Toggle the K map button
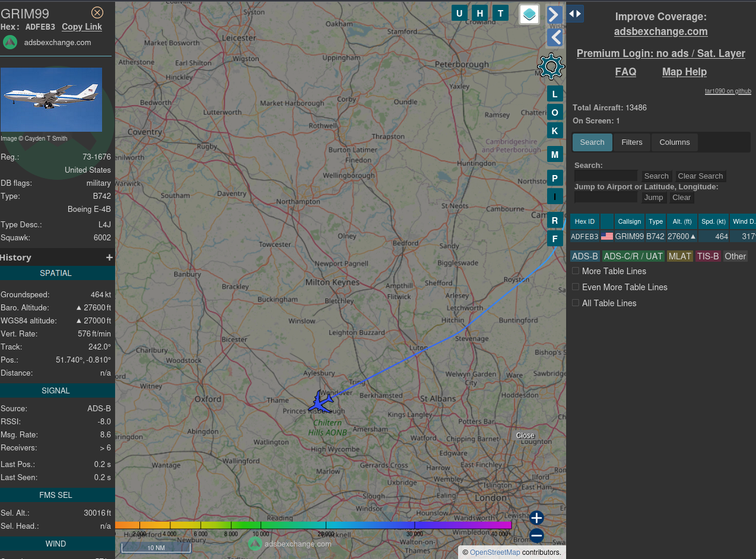This screenshot has width=756, height=559. [x=555, y=131]
